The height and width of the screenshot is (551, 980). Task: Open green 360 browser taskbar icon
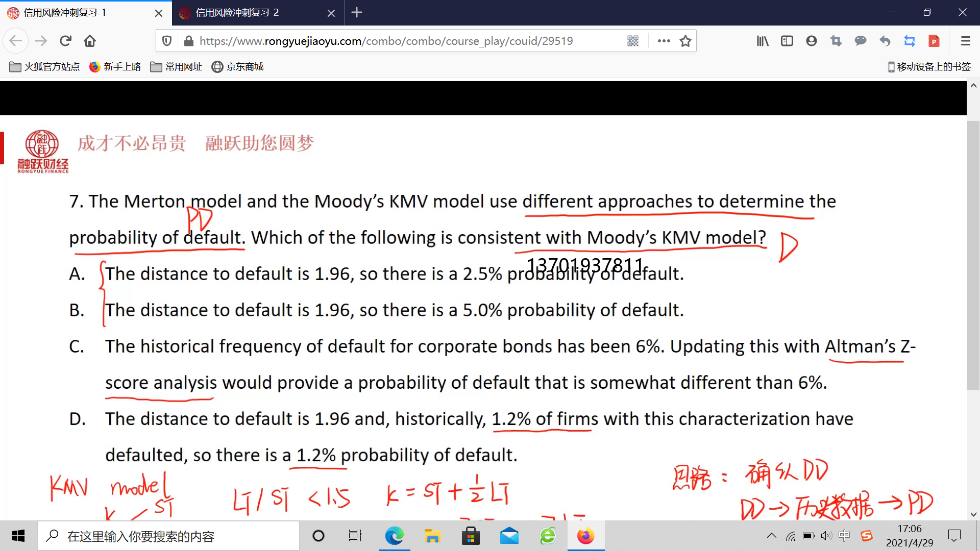click(548, 536)
